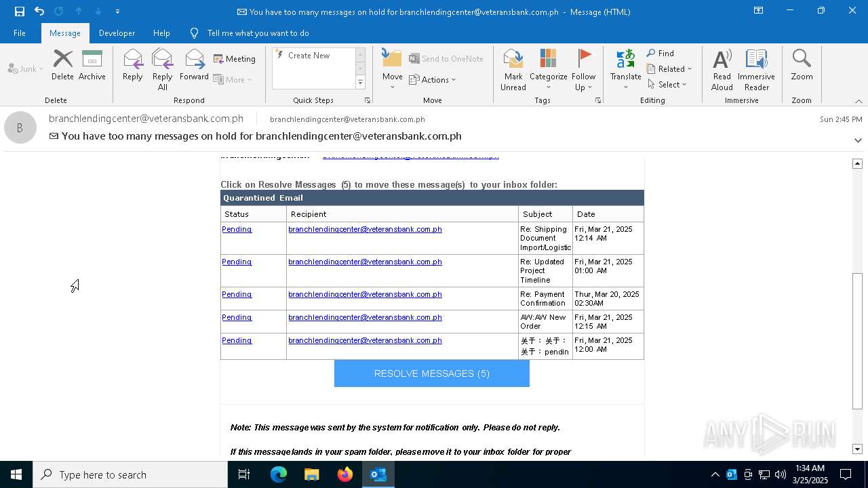This screenshot has width=868, height=488.
Task: Click sender avatar circle B
Action: tap(20, 127)
